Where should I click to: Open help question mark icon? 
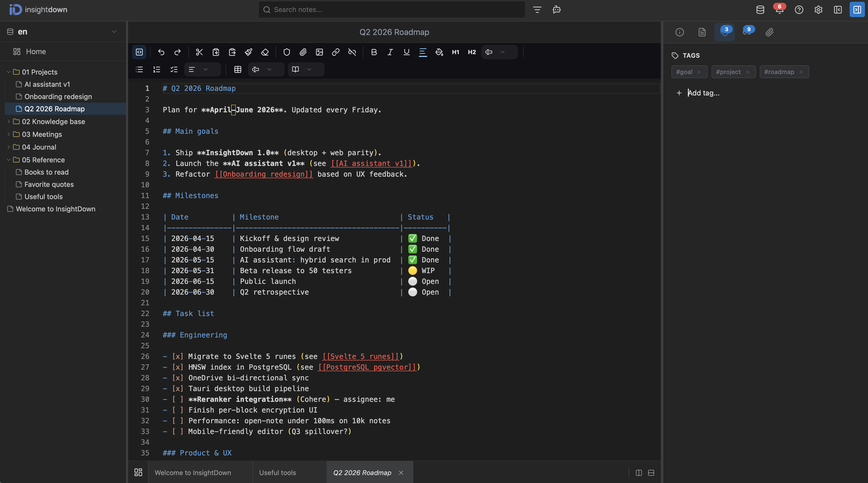tap(799, 9)
